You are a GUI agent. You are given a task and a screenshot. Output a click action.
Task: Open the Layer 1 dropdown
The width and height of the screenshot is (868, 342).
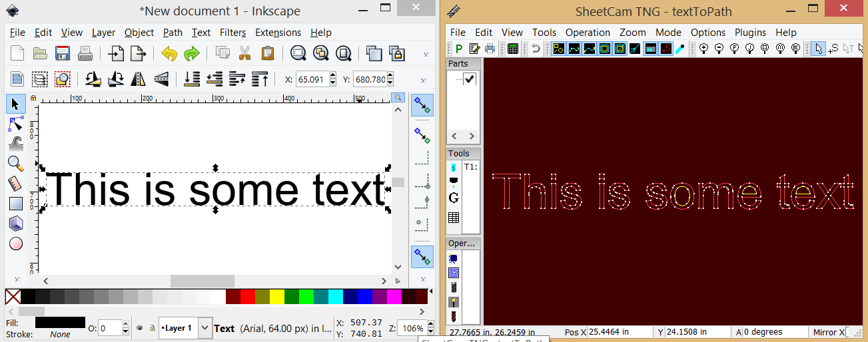(x=205, y=328)
